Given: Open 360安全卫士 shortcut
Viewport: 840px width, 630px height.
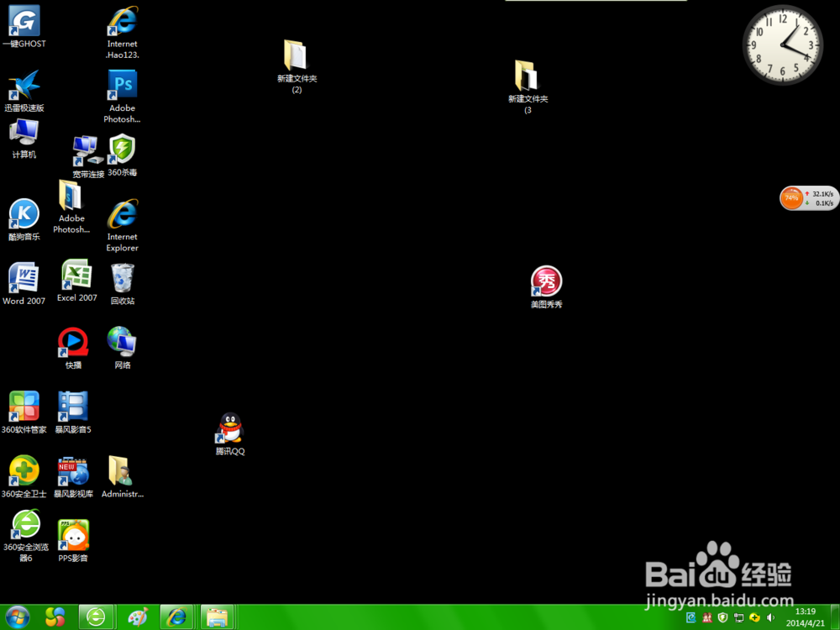Looking at the screenshot, I should pos(24,477).
